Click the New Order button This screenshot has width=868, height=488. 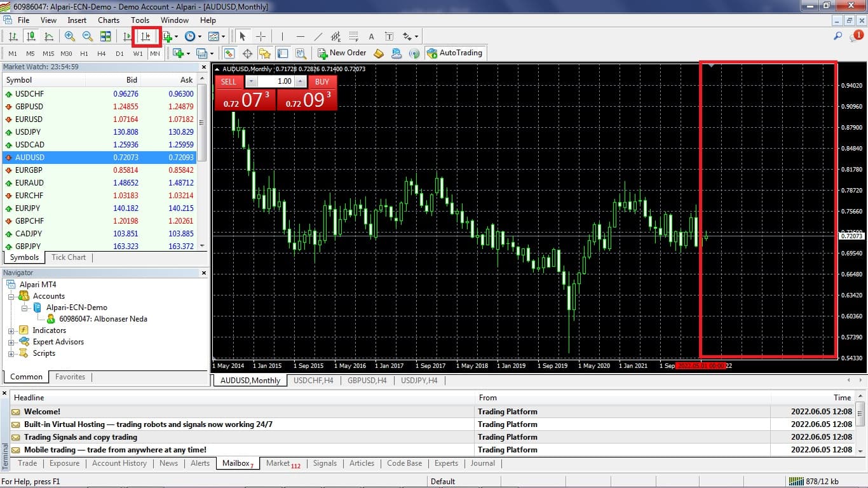pyautogui.click(x=342, y=53)
